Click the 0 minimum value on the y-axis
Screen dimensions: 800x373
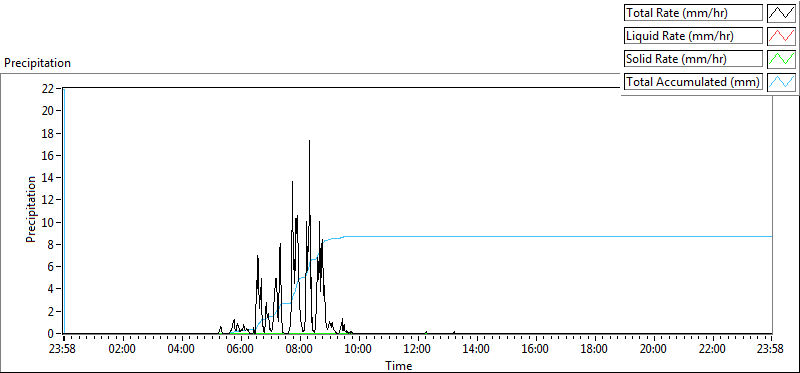51,334
